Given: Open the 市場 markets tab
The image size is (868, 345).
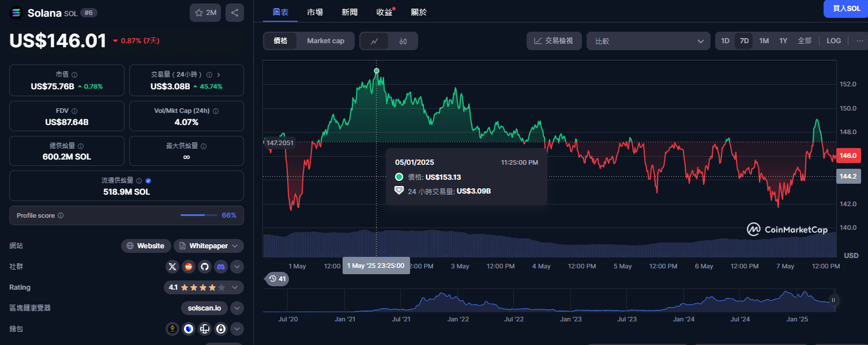Looking at the screenshot, I should [315, 12].
